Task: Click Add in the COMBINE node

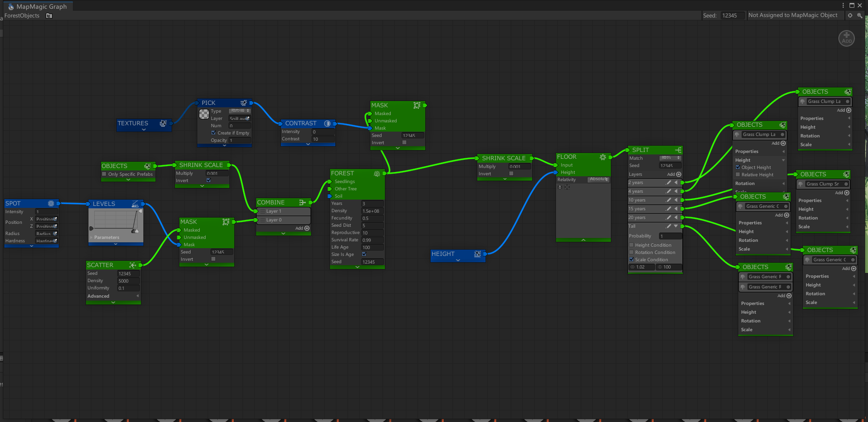Action: coord(302,228)
